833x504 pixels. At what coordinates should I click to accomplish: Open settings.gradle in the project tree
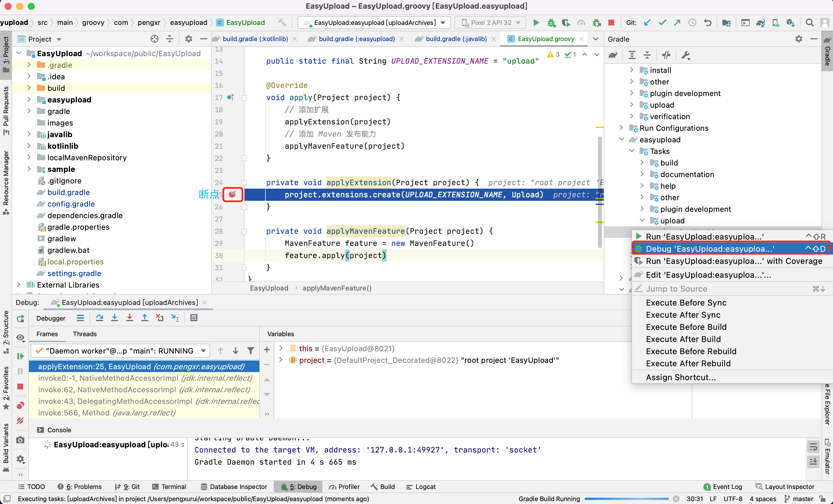[74, 273]
